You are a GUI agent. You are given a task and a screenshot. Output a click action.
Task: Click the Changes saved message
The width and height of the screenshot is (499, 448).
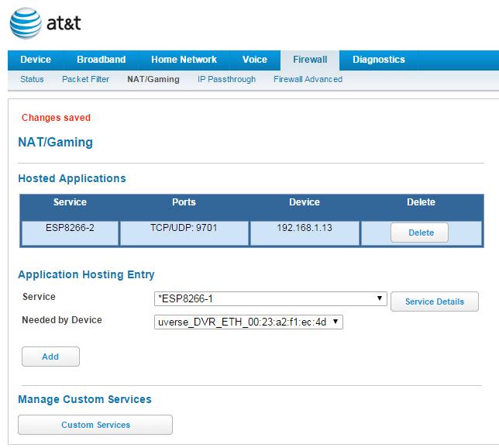[56, 118]
